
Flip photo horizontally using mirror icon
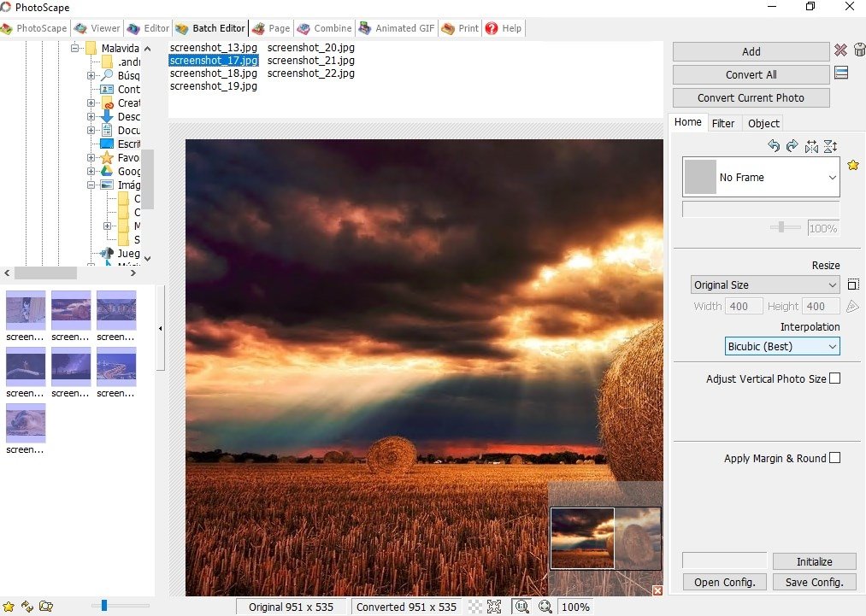pyautogui.click(x=811, y=146)
